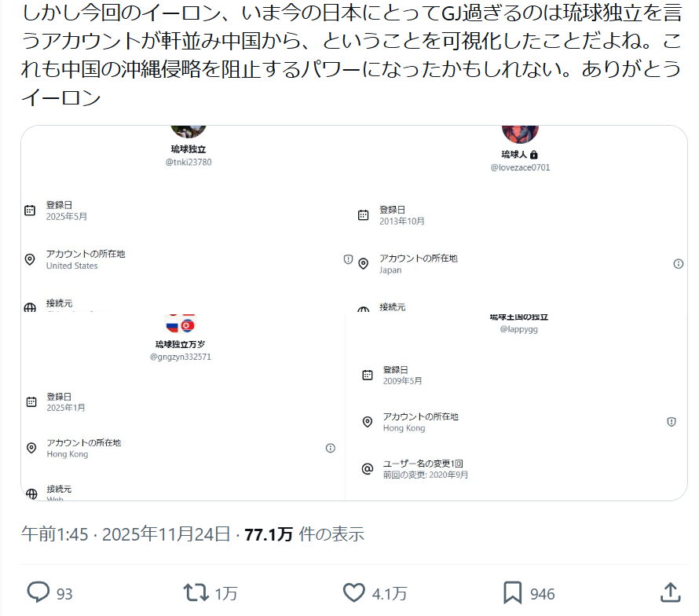Click info icon beside United States location
The height and width of the screenshot is (616, 699).
(x=348, y=259)
